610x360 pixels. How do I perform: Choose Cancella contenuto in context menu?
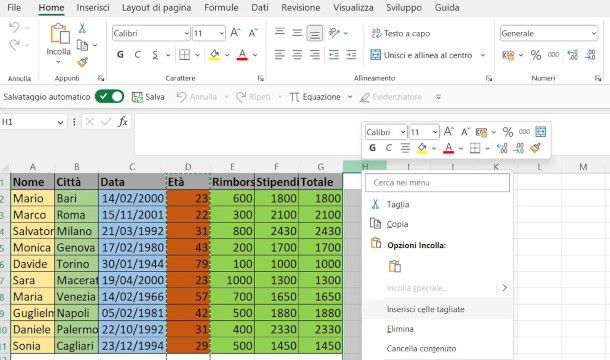(437, 348)
